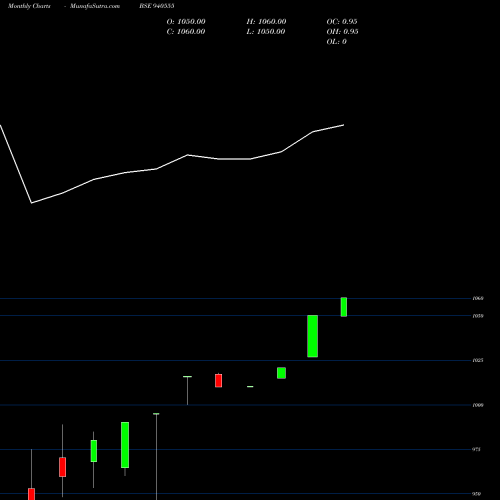Click the Monthly Charts title text
Viewport: 500px width, 500px height.
[29, 6]
